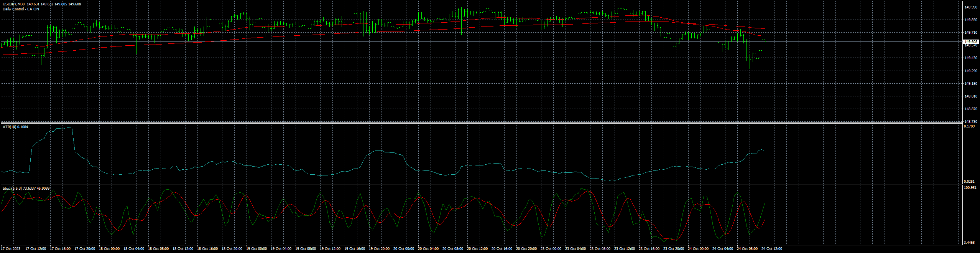Screen dimensions: 980x253
Task: Click the '19 Oct 08:00' time label
Action: [306, 249]
